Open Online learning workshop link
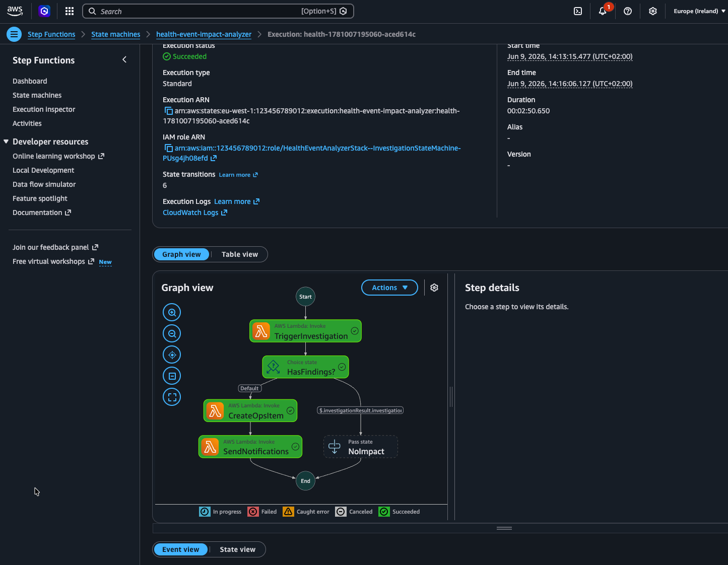 [x=58, y=156]
